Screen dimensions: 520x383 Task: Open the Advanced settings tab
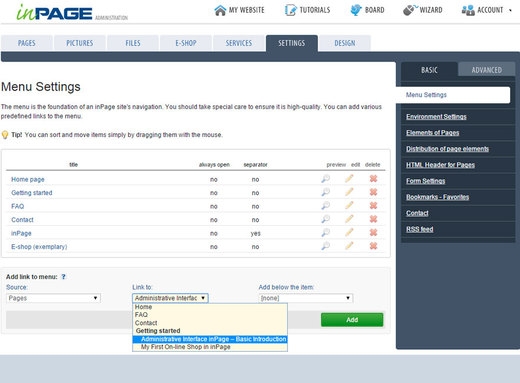pos(487,70)
